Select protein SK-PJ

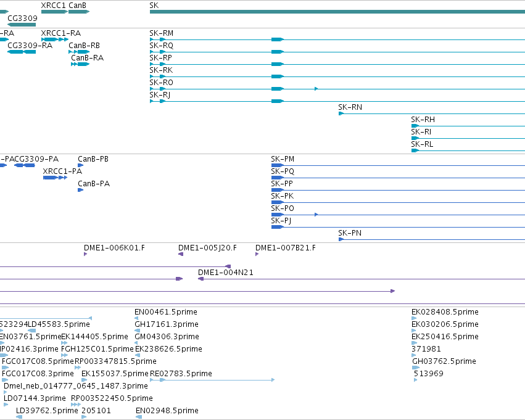point(398,227)
